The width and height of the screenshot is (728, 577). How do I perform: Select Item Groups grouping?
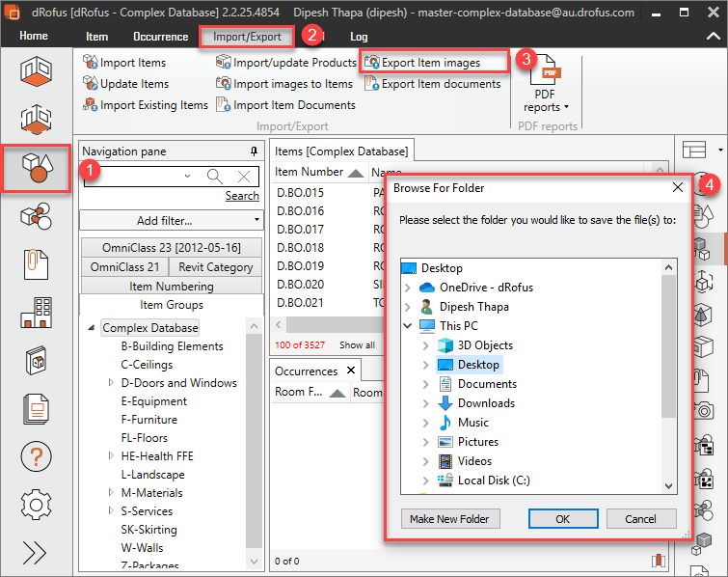pyautogui.click(x=172, y=305)
